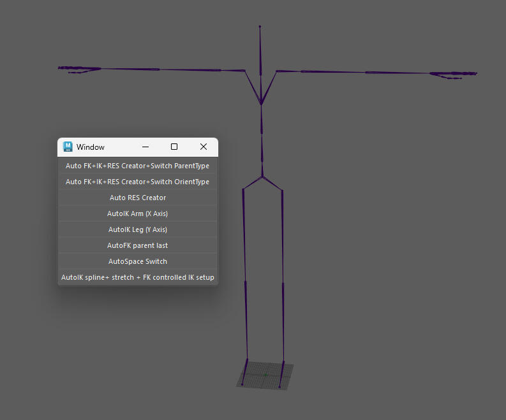
Task: Click the 'Window' title bar text
Action: 91,147
